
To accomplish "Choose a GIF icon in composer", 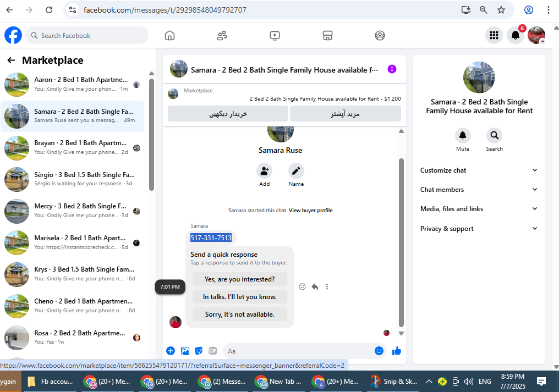I will pos(212,351).
